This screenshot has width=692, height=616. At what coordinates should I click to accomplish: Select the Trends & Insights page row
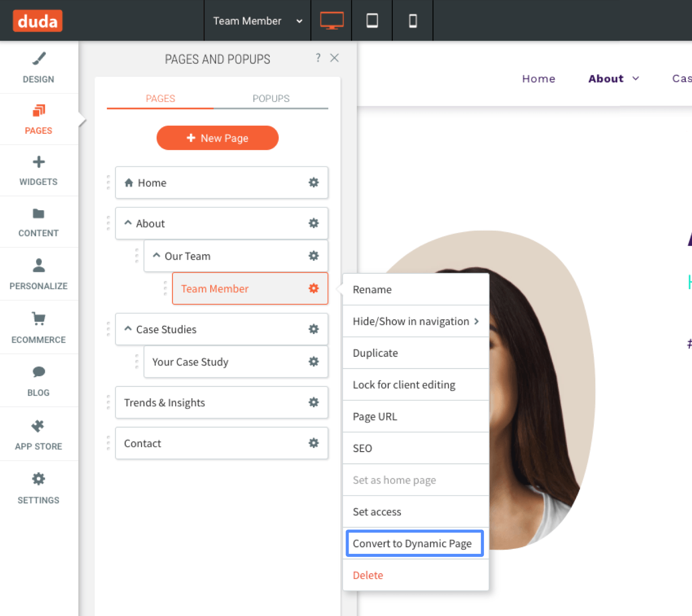(x=221, y=402)
